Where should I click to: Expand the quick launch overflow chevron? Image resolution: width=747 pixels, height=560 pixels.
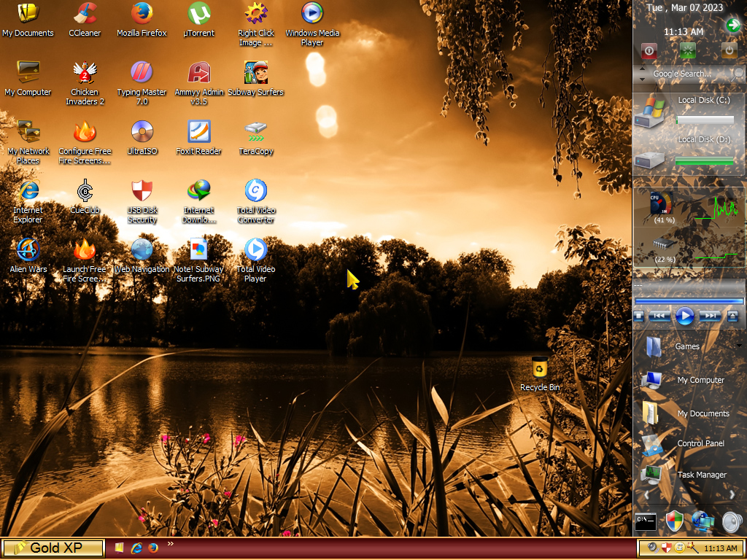(171, 543)
